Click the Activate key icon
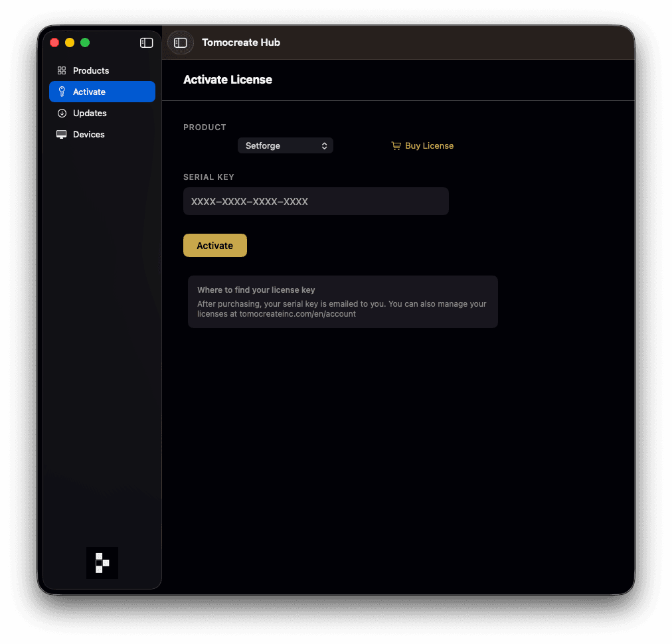The height and width of the screenshot is (644, 672). (62, 92)
